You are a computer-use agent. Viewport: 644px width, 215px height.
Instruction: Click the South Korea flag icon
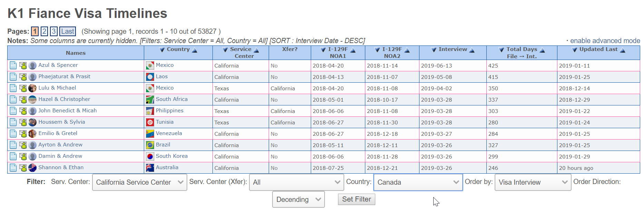[150, 156]
